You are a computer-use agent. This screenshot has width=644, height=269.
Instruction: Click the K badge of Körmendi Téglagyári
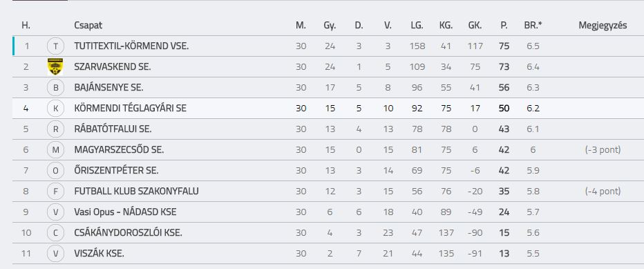point(55,109)
